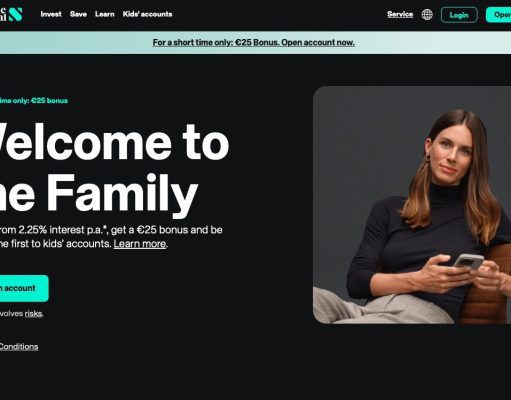
Task: Click the Welcome to the Family heading
Action: pyautogui.click(x=114, y=167)
